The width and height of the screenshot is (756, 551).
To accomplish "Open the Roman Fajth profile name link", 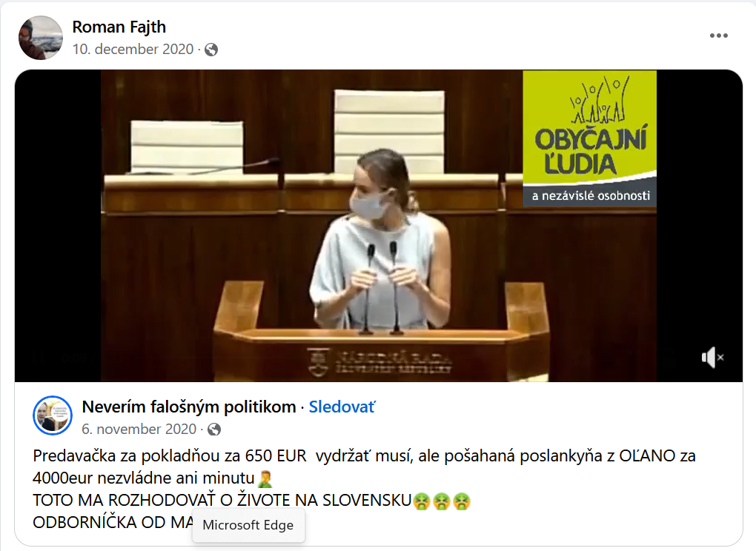I will pos(119,27).
